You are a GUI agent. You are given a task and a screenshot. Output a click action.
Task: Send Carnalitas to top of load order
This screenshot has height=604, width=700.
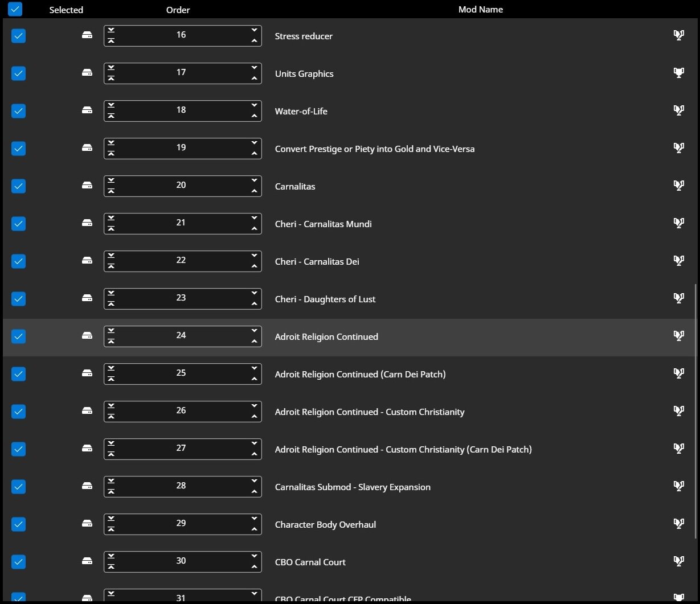coord(111,191)
